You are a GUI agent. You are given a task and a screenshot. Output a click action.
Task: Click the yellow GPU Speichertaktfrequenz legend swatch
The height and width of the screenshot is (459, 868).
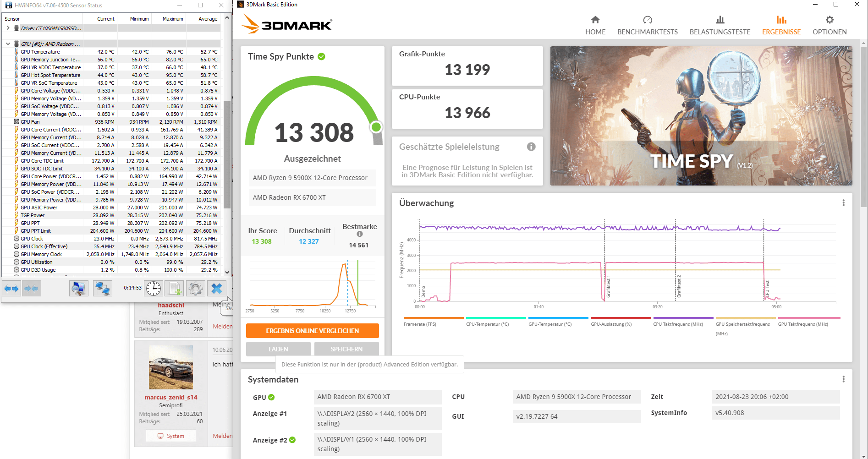coord(746,318)
